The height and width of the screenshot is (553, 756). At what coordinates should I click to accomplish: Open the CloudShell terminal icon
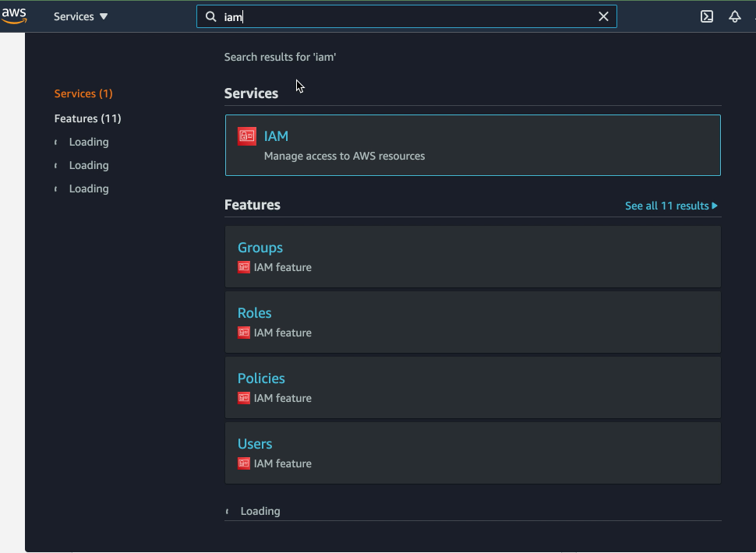[706, 16]
